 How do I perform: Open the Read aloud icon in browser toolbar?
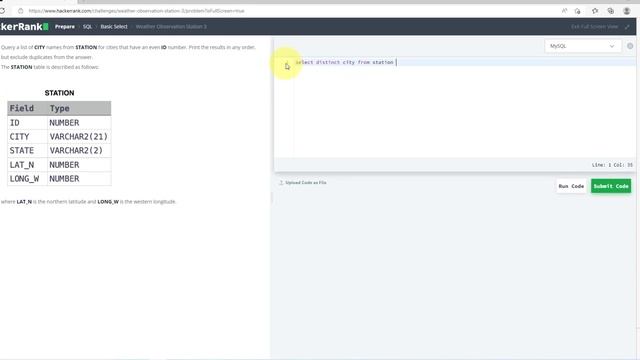pos(564,11)
